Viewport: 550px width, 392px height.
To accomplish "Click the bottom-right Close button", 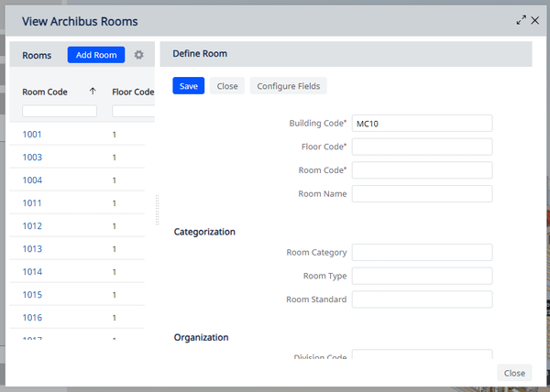I will point(514,373).
